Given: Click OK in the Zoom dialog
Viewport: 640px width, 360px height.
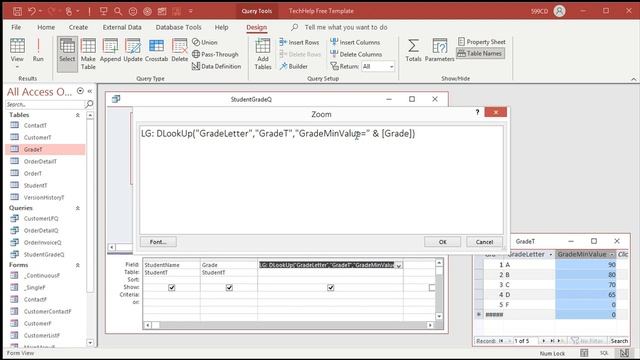Looking at the screenshot, I should [x=442, y=242].
